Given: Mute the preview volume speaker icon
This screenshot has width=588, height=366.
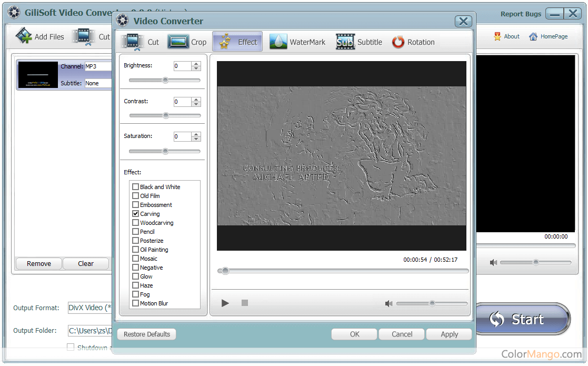Looking at the screenshot, I should click(388, 303).
